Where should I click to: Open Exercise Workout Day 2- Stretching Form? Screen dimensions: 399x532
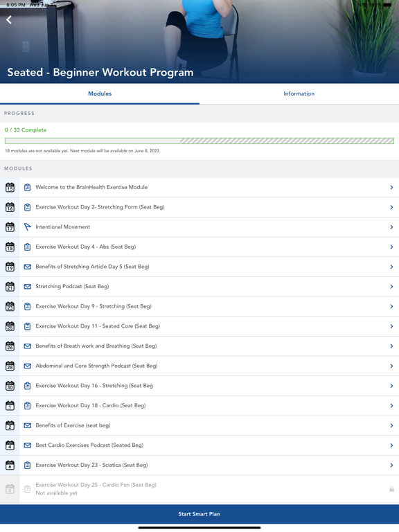(x=199, y=207)
